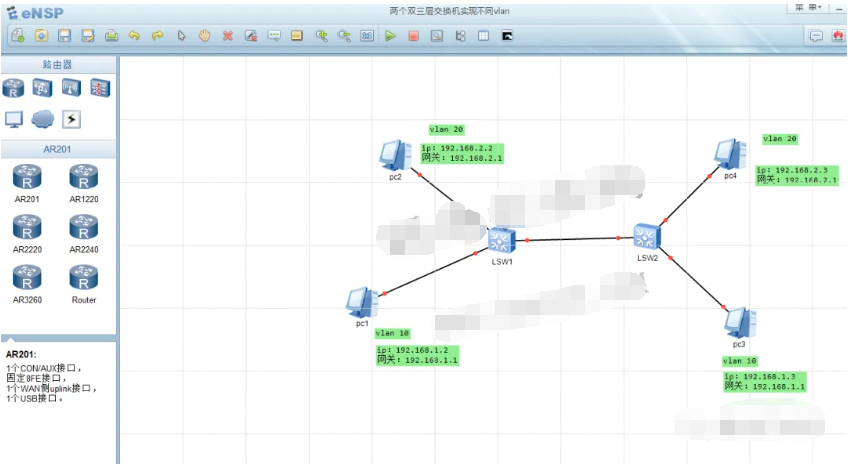Click the 'ip: 192.168.2.3' note near pc4
This screenshot has width=851, height=465.
coord(797,175)
